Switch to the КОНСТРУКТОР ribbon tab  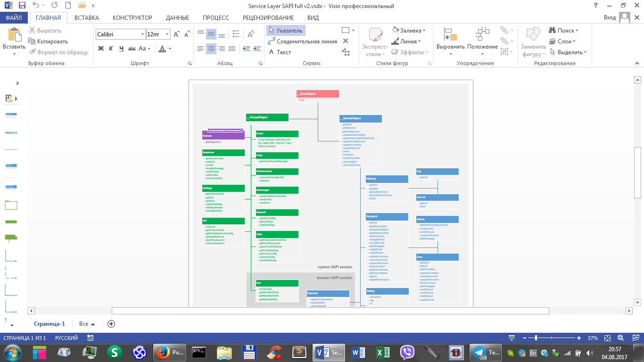tap(132, 18)
